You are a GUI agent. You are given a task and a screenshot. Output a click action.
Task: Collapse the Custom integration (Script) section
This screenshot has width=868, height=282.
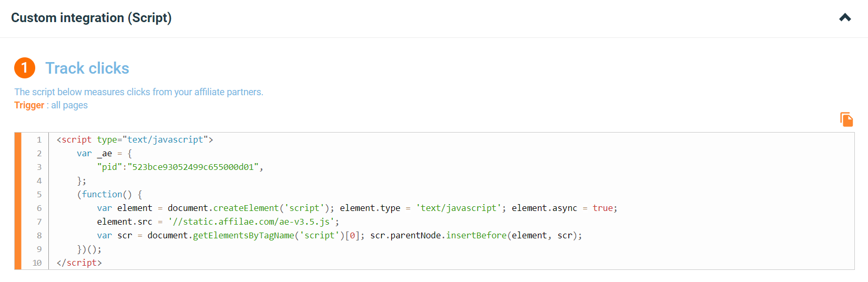click(845, 18)
